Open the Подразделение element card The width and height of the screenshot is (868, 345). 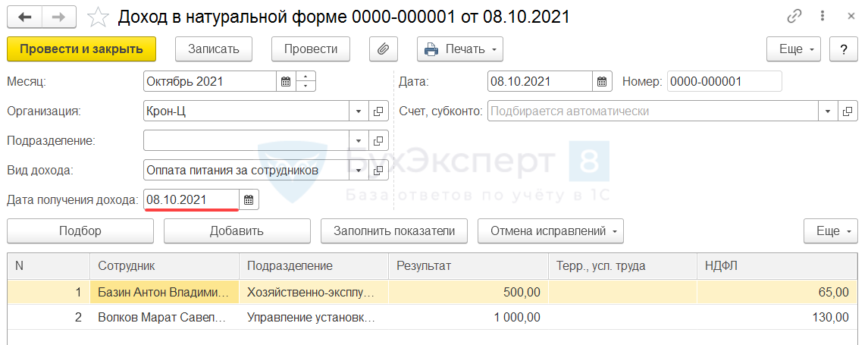pos(378,140)
